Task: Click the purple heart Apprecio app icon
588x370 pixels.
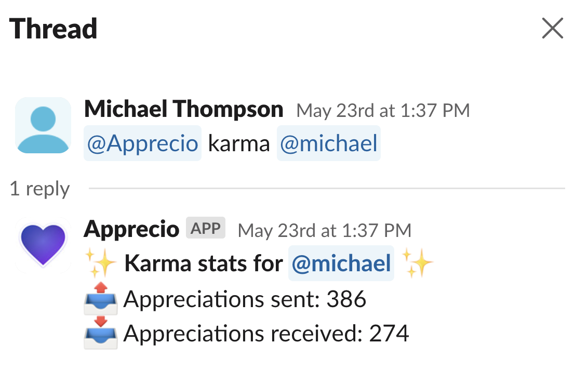Action: (43, 244)
